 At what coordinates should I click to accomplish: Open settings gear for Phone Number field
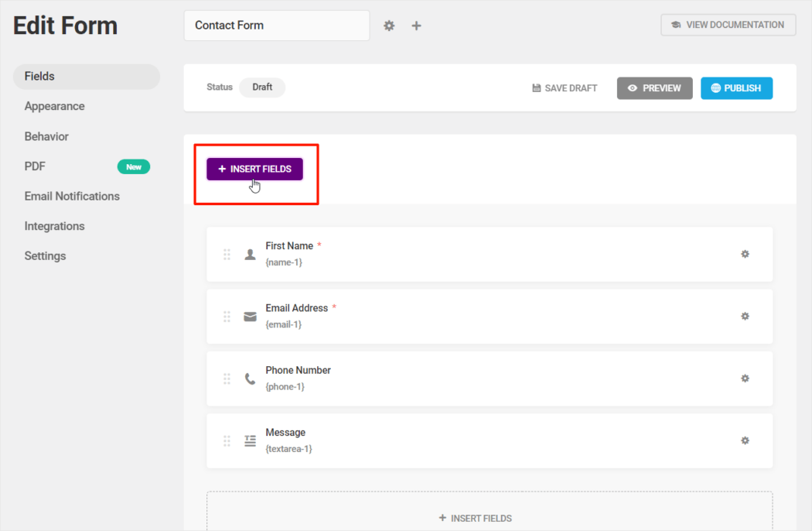[x=745, y=379]
